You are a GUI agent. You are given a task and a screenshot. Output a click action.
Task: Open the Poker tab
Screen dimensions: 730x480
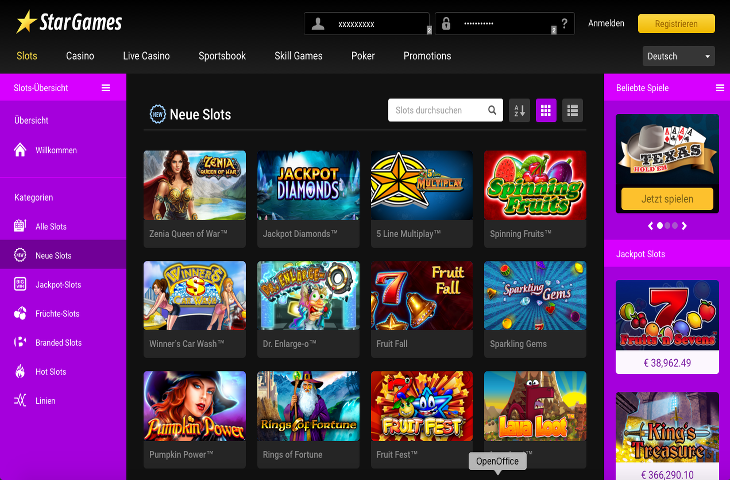[363, 56]
